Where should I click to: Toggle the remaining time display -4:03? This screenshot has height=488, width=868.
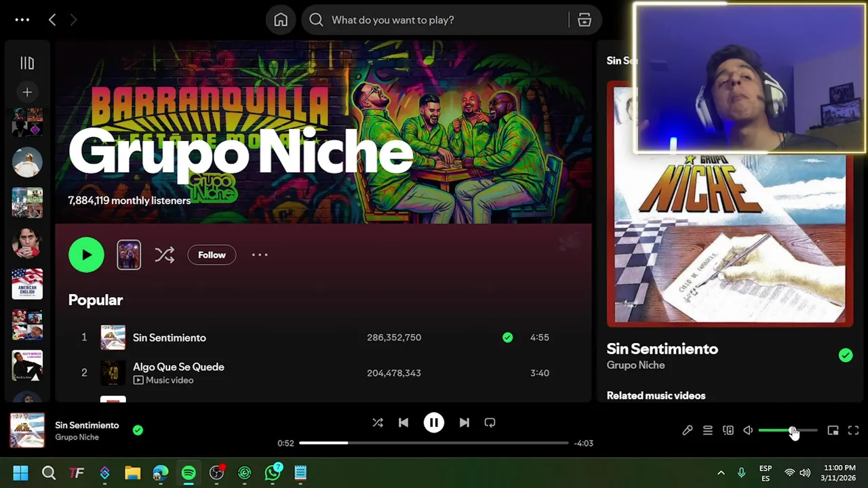(583, 443)
